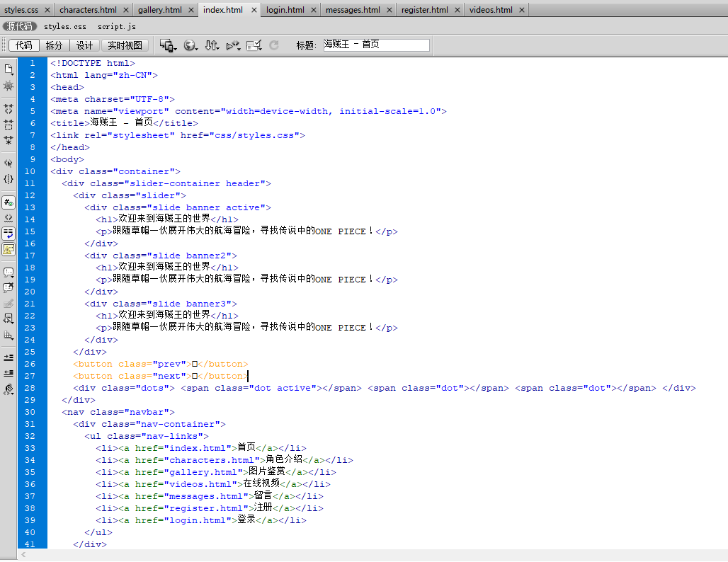The image size is (728, 562).
Task: Open the Move or Convert CSS icon
Action: [x=8, y=335]
